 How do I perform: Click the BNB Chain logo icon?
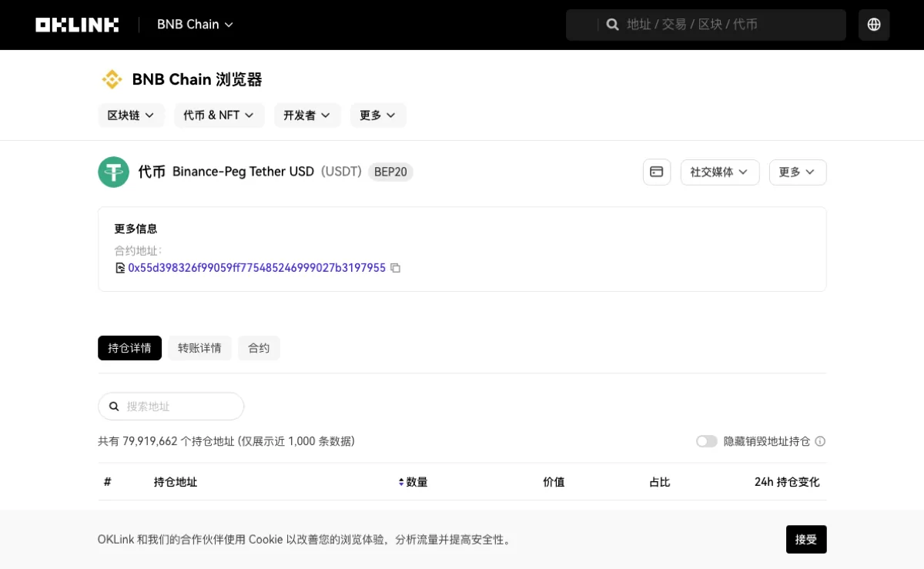point(112,79)
